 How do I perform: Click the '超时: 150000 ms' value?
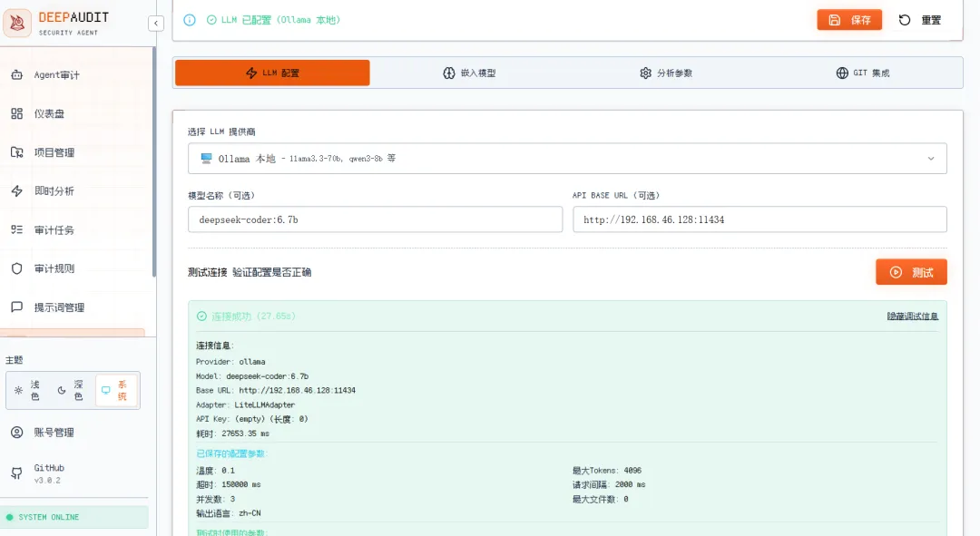point(228,485)
